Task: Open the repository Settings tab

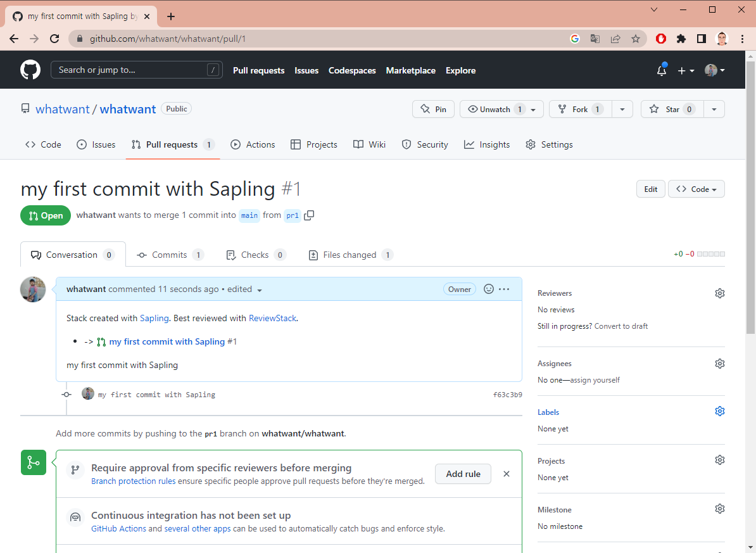Action: (x=549, y=145)
